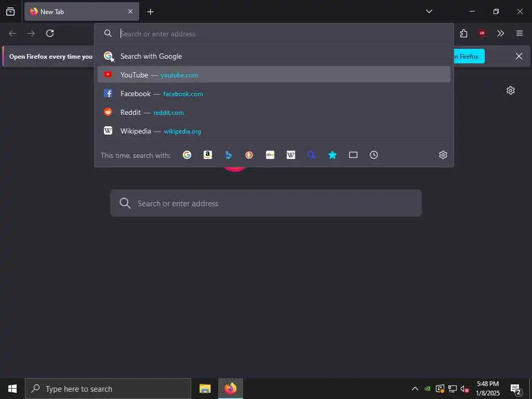Image resolution: width=532 pixels, height=399 pixels.
Task: Open the Windows notification center
Action: pyautogui.click(x=515, y=389)
